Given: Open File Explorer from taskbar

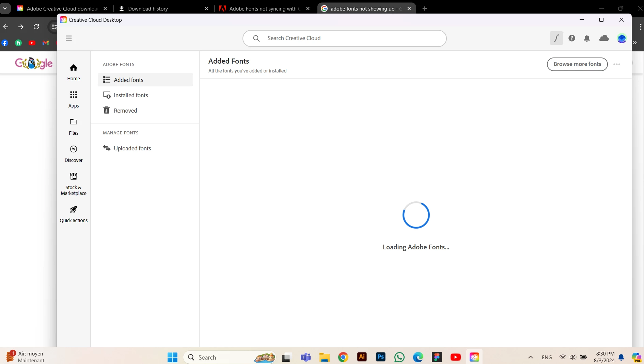Looking at the screenshot, I should point(324,357).
